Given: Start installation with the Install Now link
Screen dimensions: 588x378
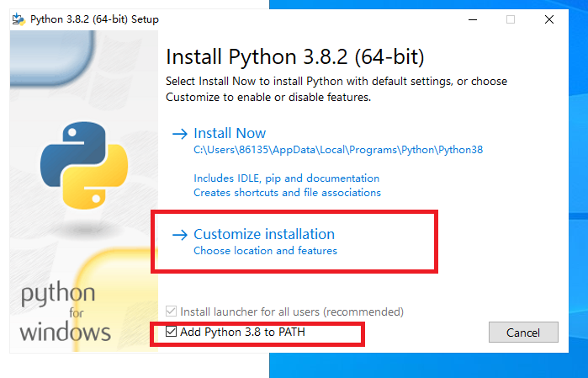Looking at the screenshot, I should coord(230,133).
